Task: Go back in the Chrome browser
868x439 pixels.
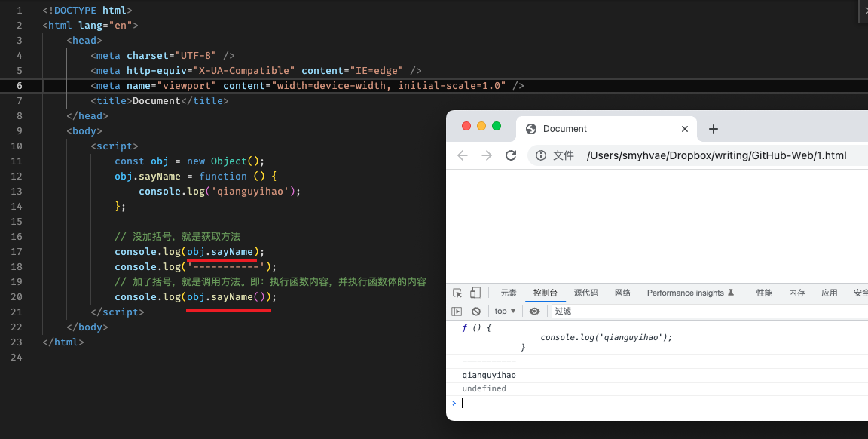Action: (x=463, y=155)
